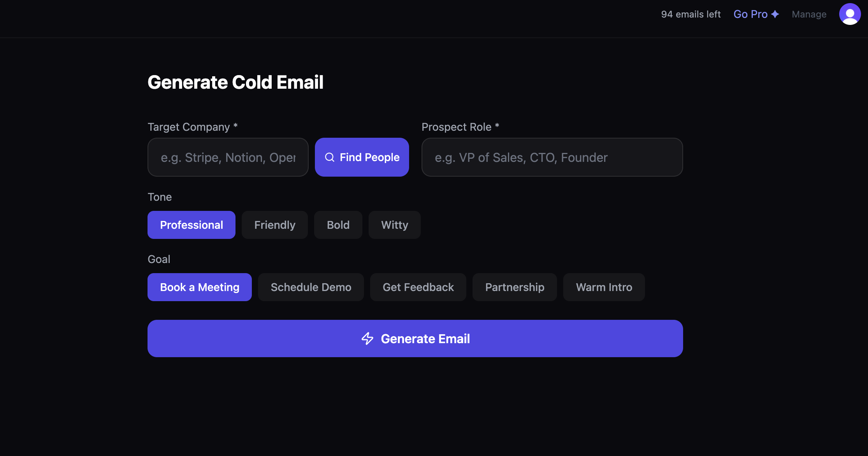Screen dimensions: 868x456
Task: Click the Manage menu item
Action: [809, 14]
